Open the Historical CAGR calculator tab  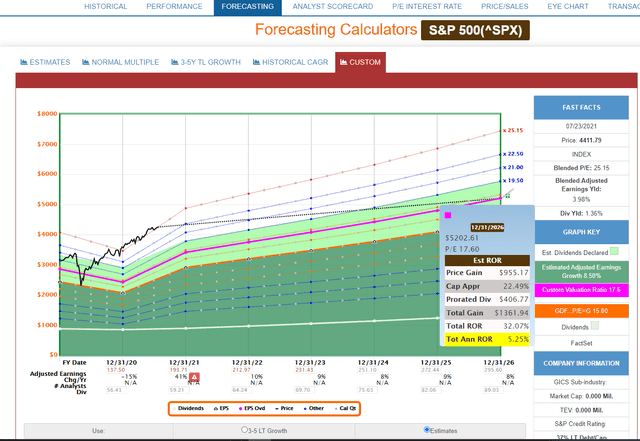290,62
